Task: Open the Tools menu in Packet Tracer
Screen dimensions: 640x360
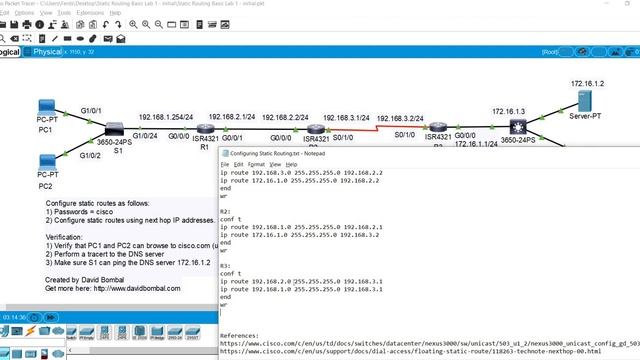Action: pos(64,13)
